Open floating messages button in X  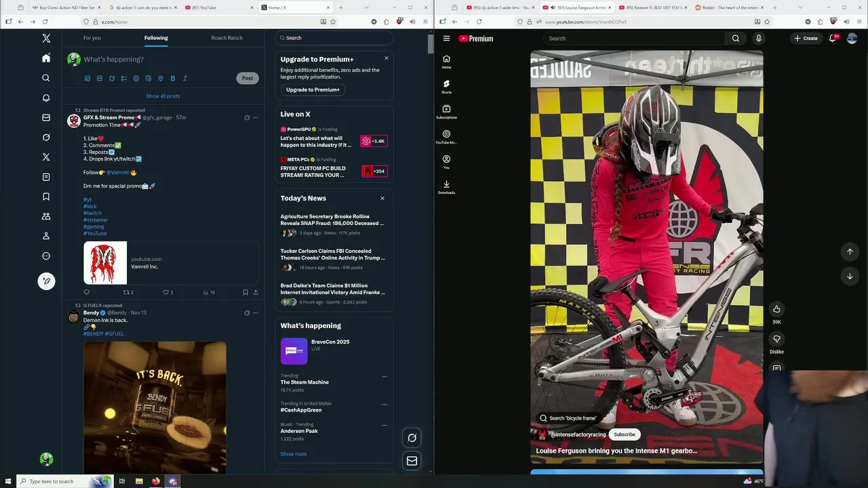click(x=412, y=461)
